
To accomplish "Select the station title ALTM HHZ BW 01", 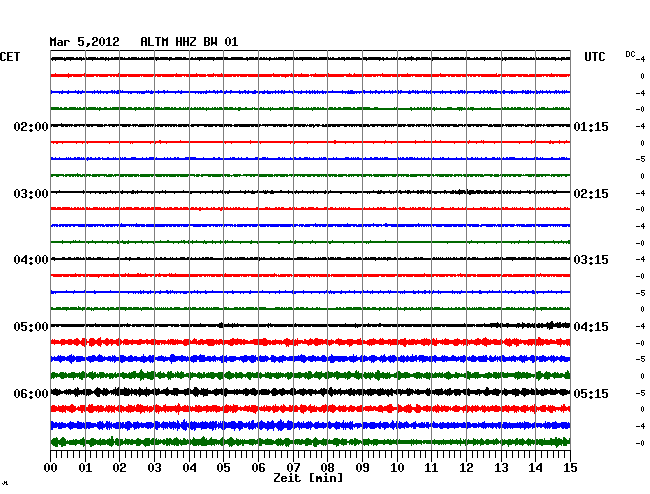I will (x=189, y=42).
